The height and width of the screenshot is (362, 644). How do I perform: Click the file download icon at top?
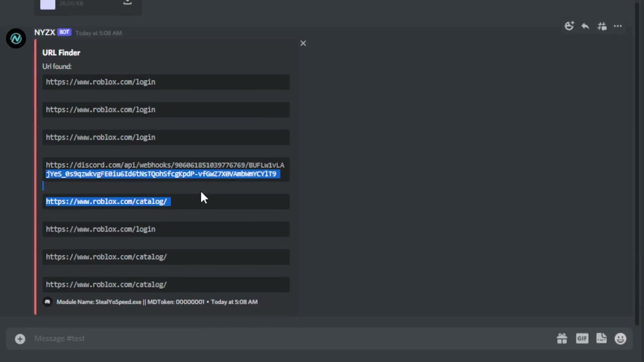pyautogui.click(x=127, y=3)
